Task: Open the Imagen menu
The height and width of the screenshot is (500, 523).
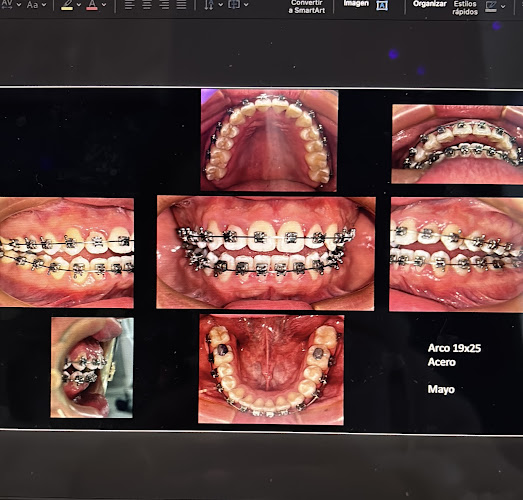Action: coord(356,3)
